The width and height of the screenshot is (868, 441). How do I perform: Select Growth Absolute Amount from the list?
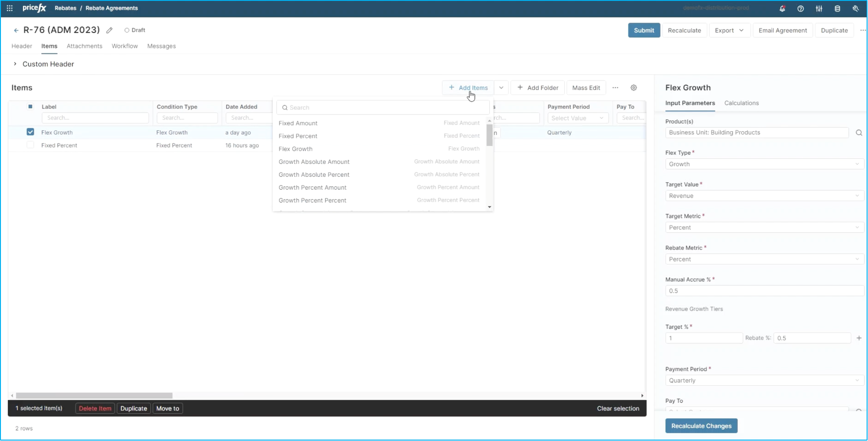coord(314,162)
